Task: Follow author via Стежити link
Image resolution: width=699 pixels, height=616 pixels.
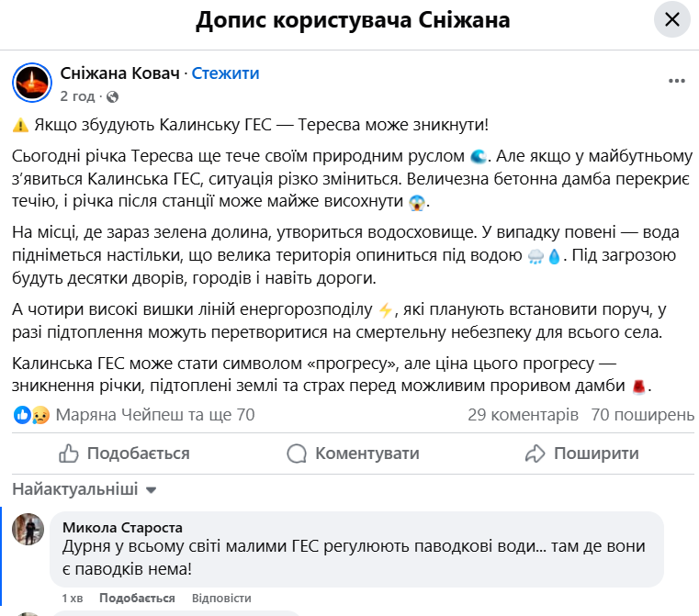Action: pos(226,73)
